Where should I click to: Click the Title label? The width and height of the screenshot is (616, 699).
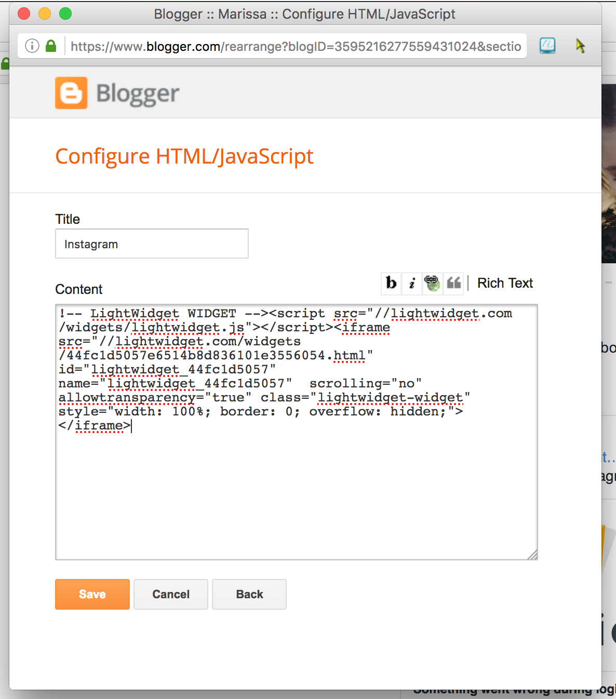68,219
